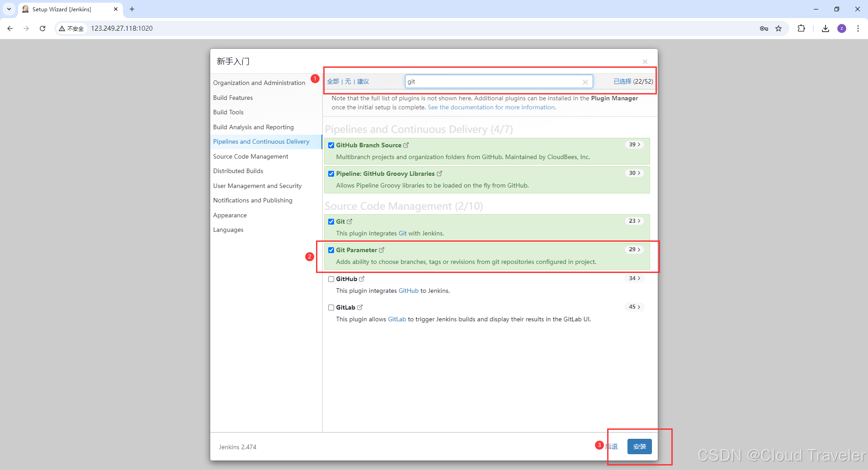This screenshot has height=470, width=868.
Task: Expand dependencies badge 45 for GitLab
Action: coord(635,307)
